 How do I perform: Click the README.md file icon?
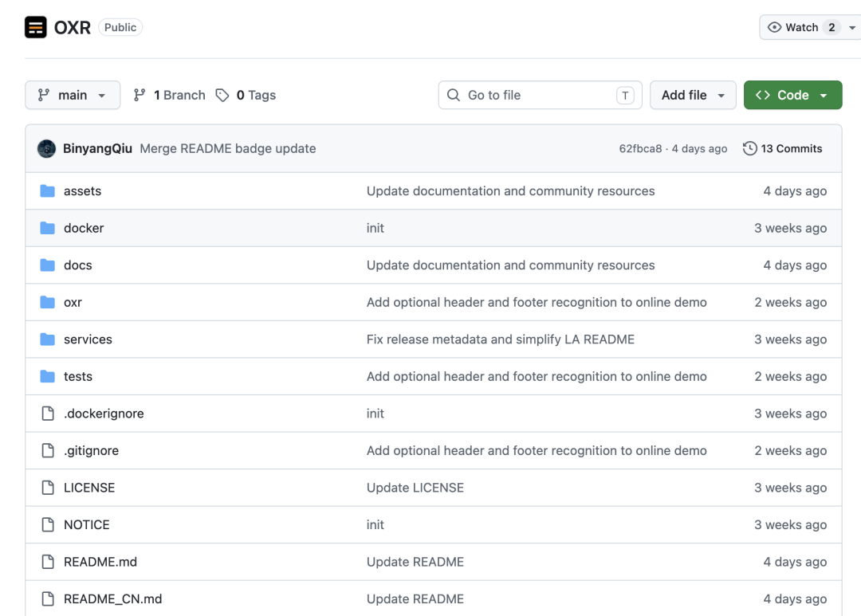tap(48, 562)
